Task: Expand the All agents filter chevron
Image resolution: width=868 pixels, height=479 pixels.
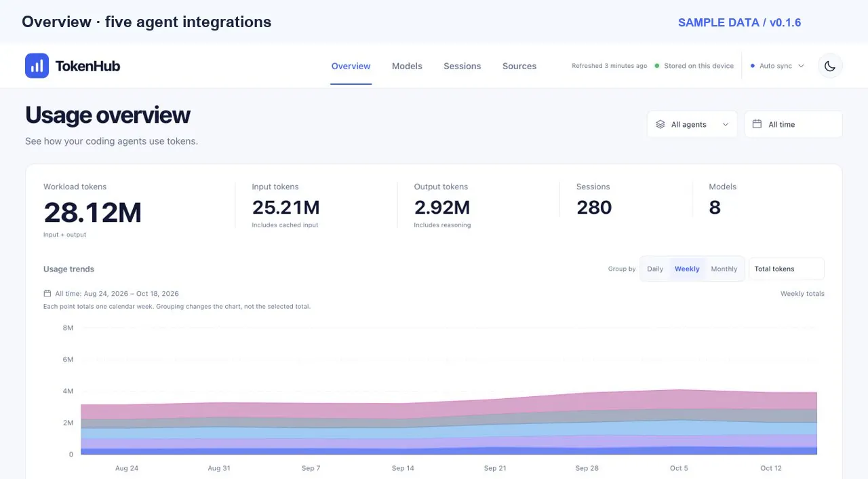Action: point(726,125)
